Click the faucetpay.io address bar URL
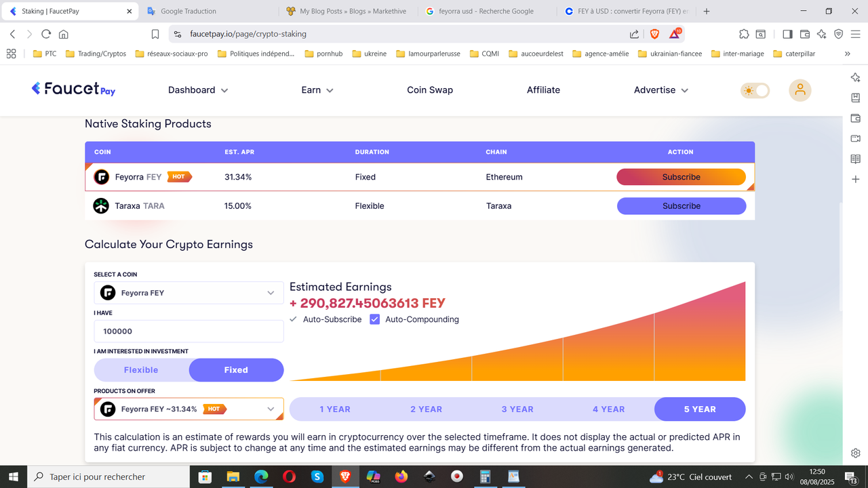 tap(248, 34)
